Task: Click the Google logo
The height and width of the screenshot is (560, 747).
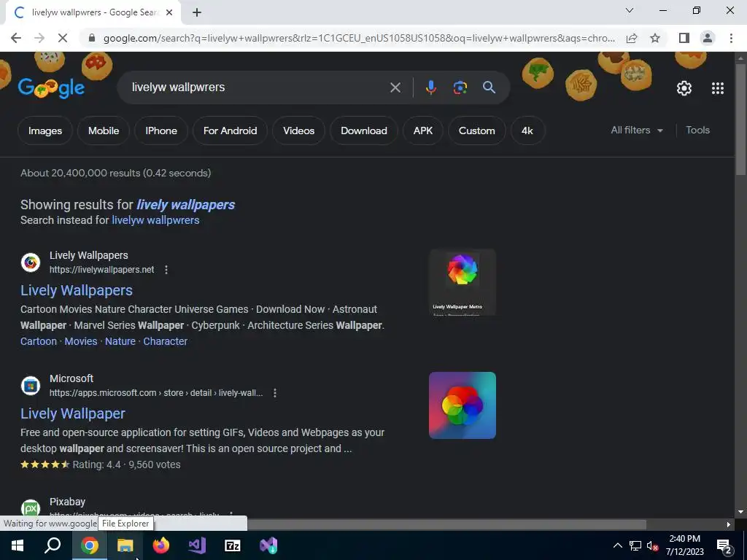Action: tap(52, 88)
